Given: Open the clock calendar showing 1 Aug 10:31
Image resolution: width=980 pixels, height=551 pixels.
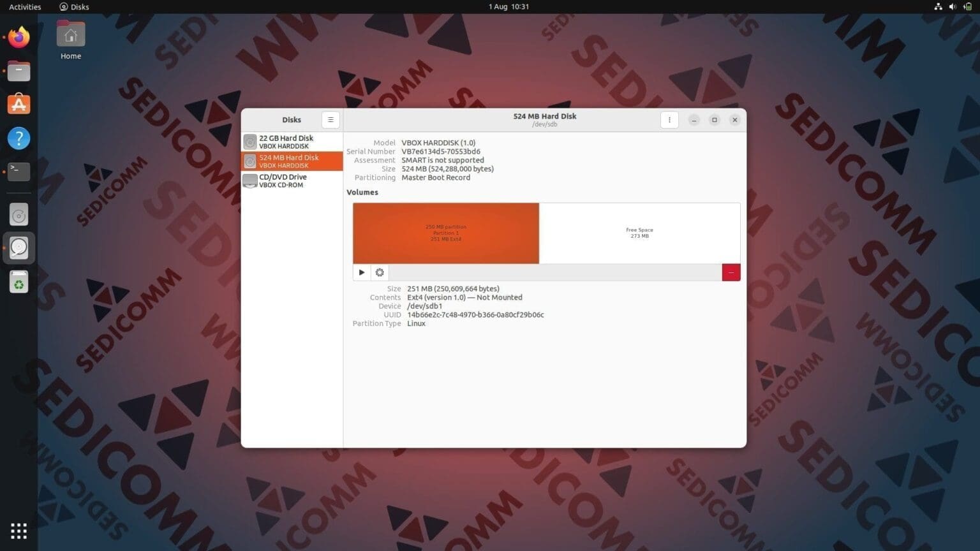Looking at the screenshot, I should [x=509, y=6].
